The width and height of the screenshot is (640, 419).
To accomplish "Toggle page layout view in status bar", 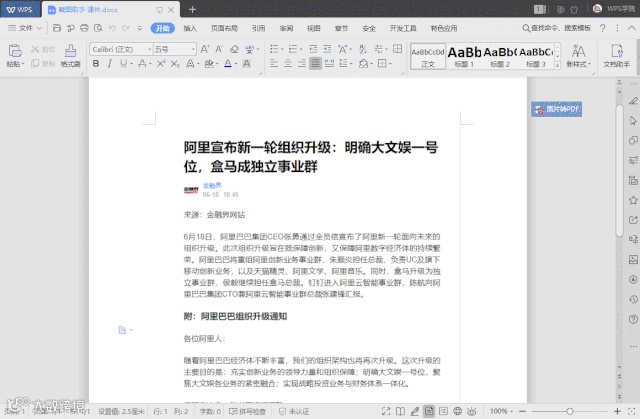I will click(x=429, y=411).
